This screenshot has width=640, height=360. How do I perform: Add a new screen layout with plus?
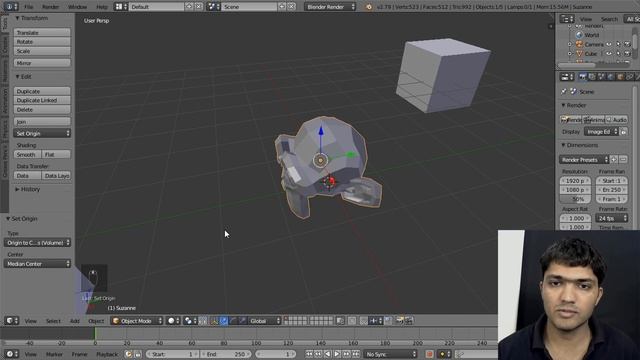[x=189, y=7]
